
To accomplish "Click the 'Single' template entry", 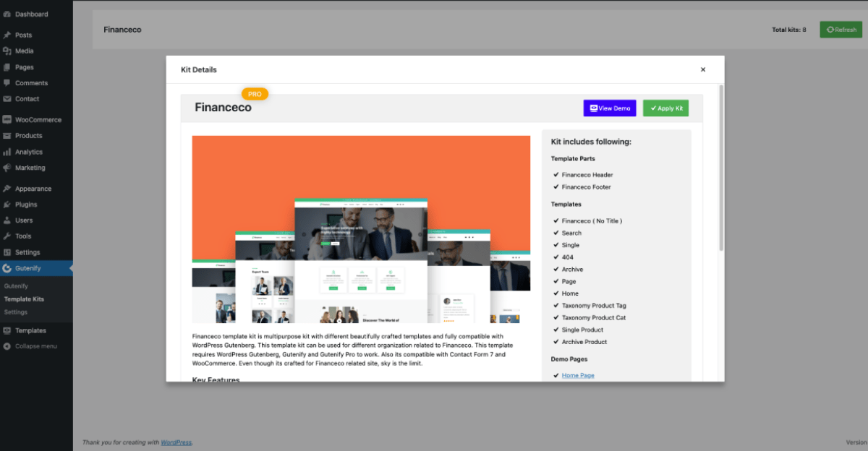I will click(x=571, y=245).
